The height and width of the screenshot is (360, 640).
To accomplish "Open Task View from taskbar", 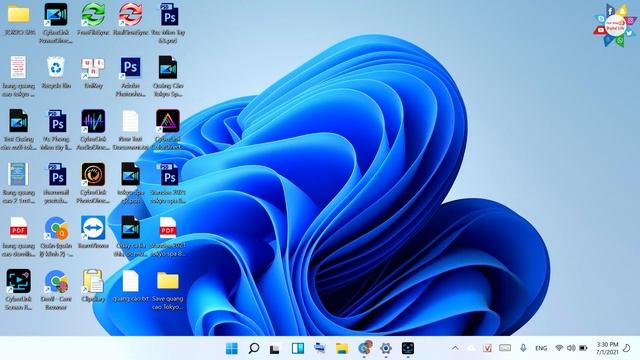I will pos(275,349).
